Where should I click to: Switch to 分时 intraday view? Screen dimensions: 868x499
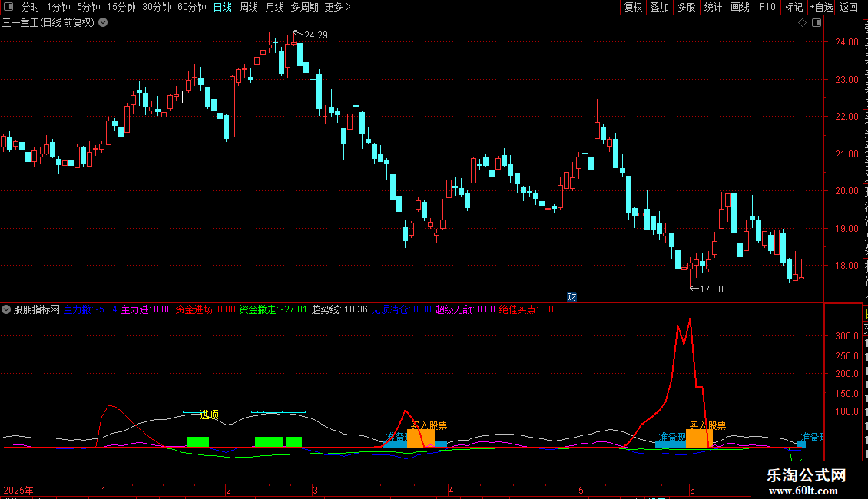[x=31, y=7]
